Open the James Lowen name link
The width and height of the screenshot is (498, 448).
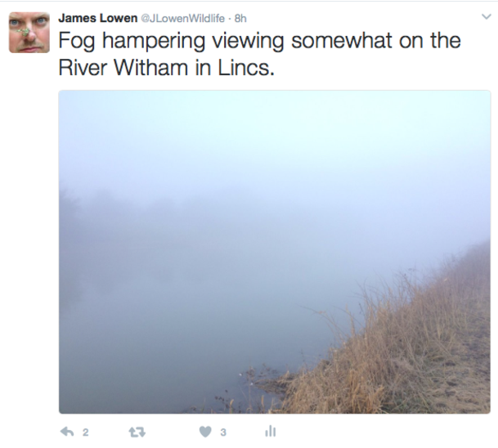[97, 18]
